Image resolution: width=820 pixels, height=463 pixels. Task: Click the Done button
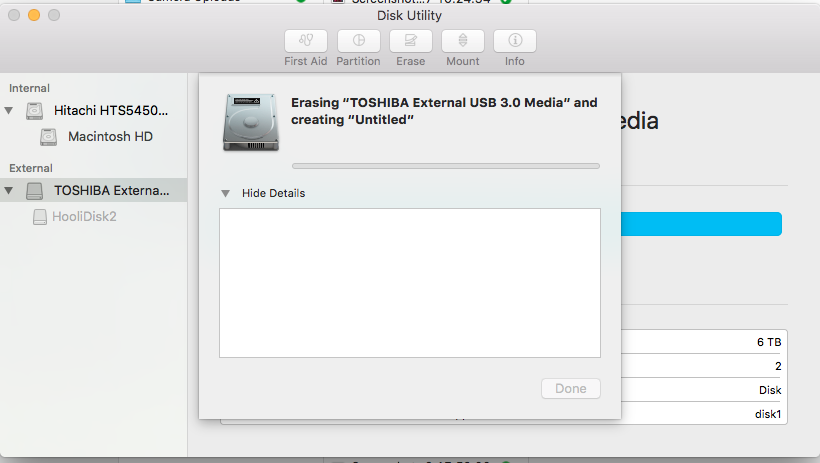pyautogui.click(x=571, y=389)
